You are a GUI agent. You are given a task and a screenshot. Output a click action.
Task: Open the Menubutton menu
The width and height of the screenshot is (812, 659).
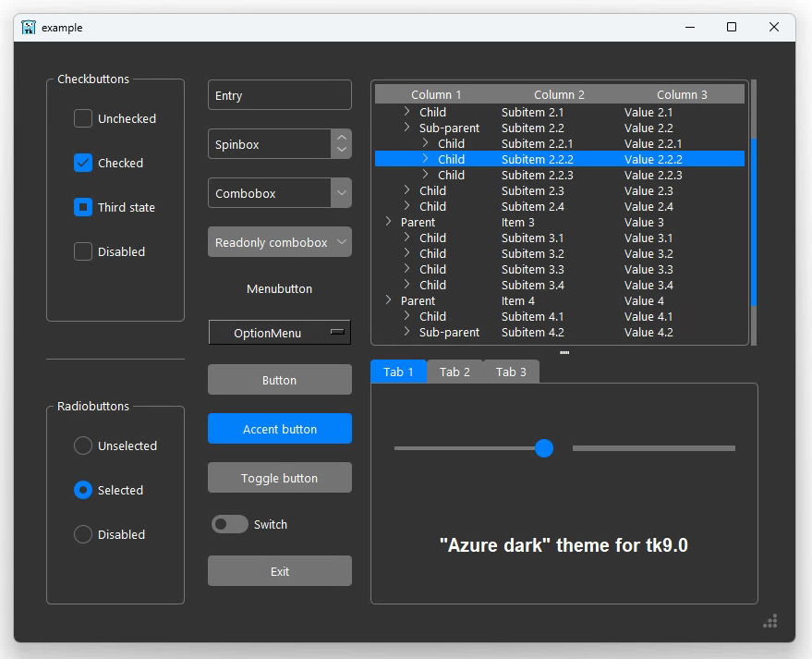pyautogui.click(x=280, y=288)
